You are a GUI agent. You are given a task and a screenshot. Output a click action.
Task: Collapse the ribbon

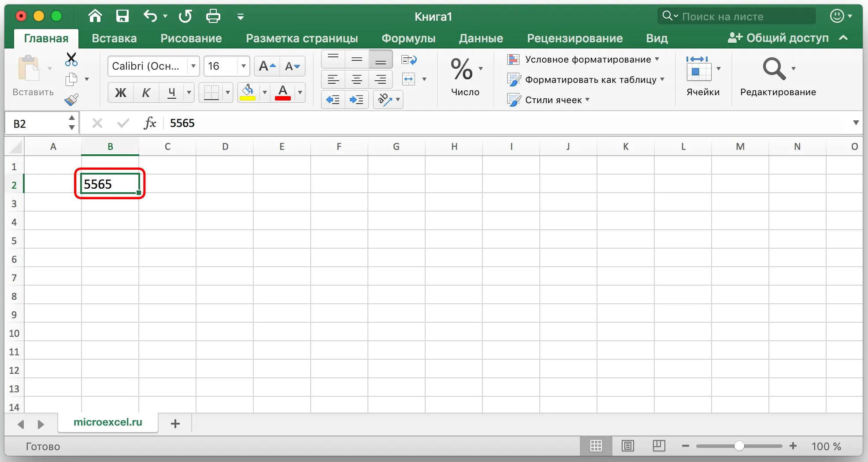[x=843, y=38]
